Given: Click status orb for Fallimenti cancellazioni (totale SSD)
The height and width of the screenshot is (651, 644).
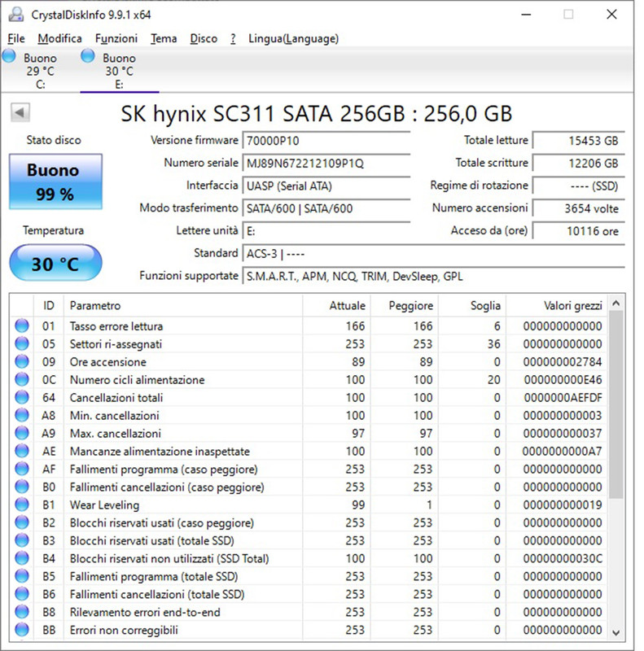Looking at the screenshot, I should click(22, 594).
